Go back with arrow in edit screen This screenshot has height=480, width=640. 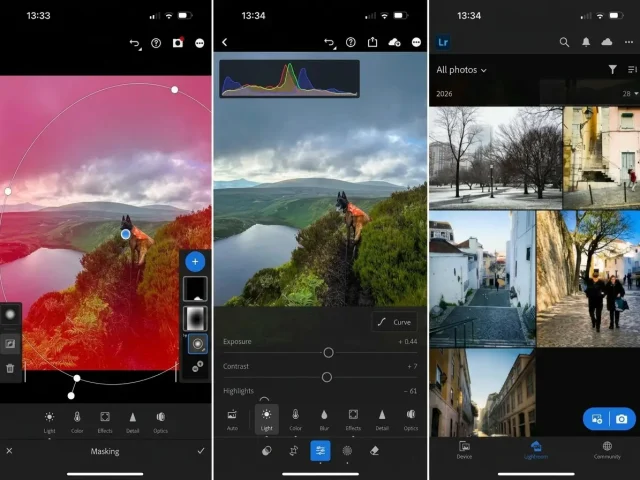(224, 42)
